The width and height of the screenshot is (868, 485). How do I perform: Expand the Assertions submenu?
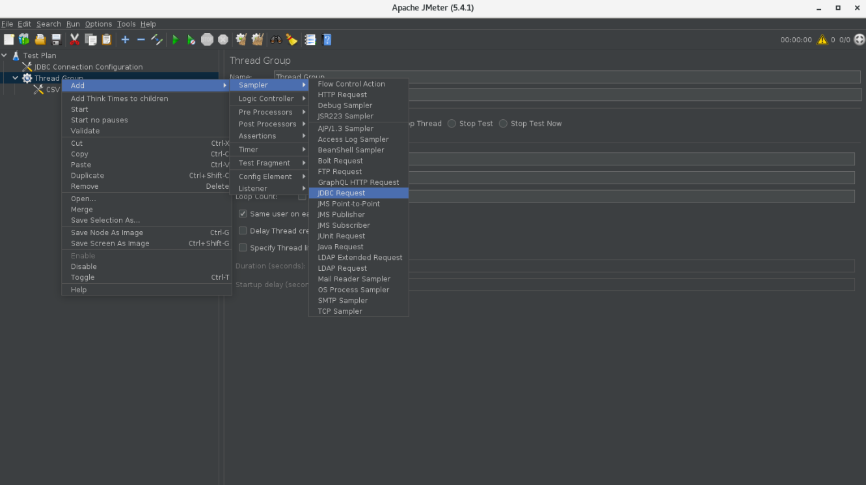[269, 136]
